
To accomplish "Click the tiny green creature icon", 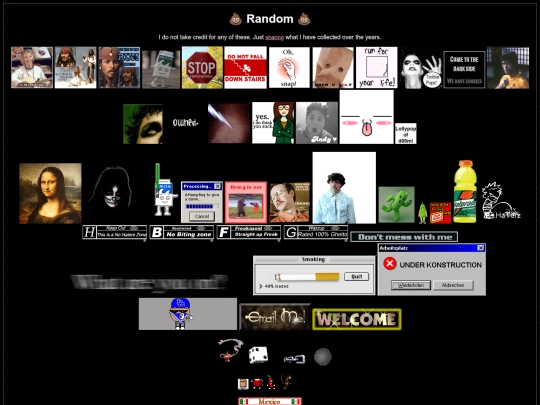I will click(423, 213).
